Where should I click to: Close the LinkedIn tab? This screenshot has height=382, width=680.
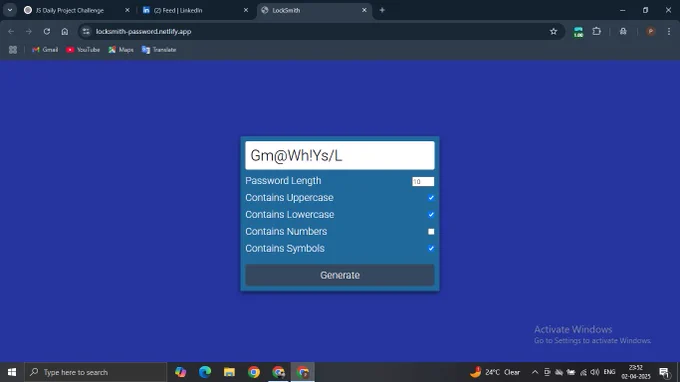(x=246, y=10)
